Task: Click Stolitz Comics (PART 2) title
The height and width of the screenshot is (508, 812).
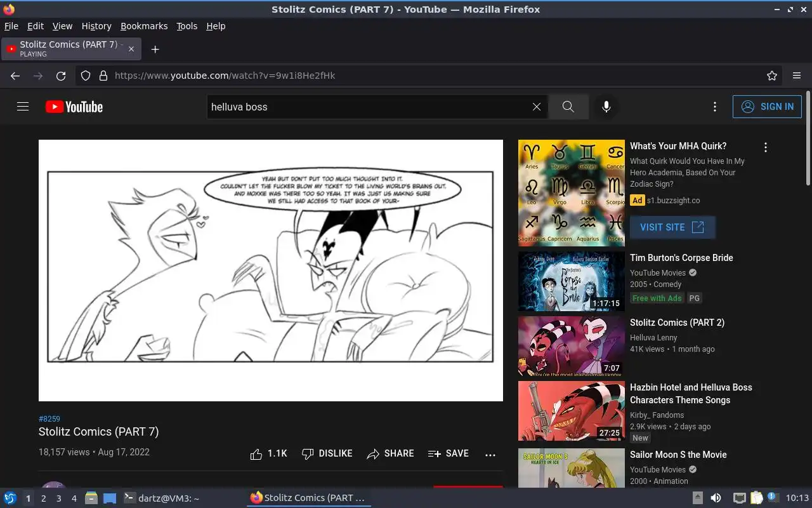Action: (x=677, y=323)
